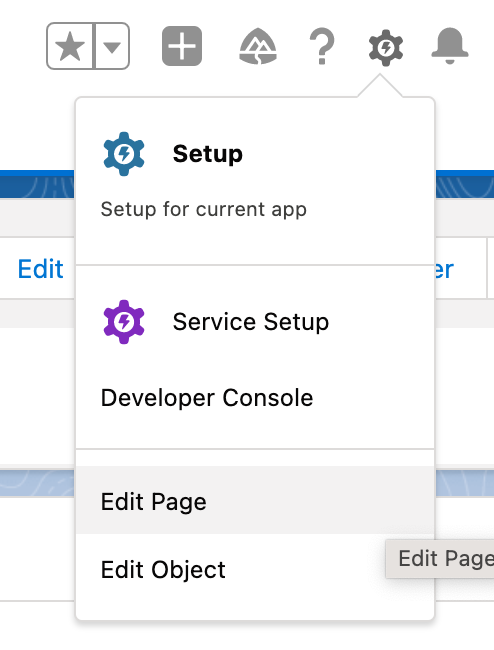Click the blue Setup gear icon in the menu
494x650 pixels.
coord(124,154)
